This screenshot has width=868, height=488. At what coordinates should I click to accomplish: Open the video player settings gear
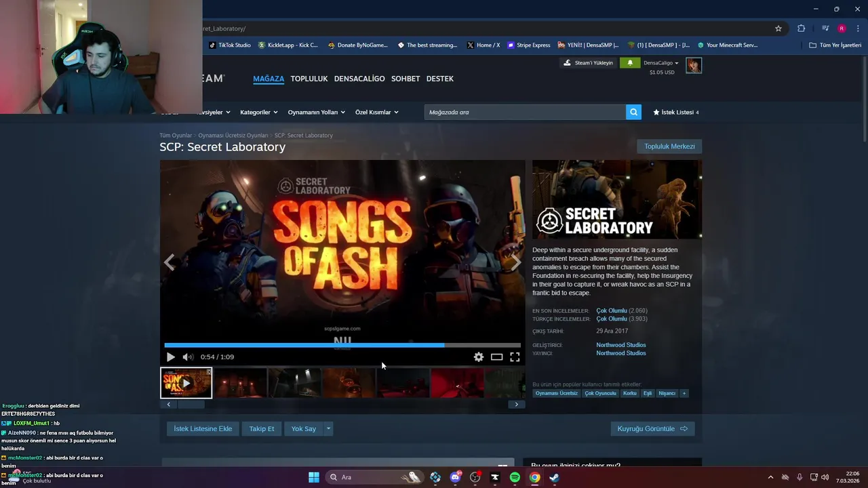click(479, 357)
